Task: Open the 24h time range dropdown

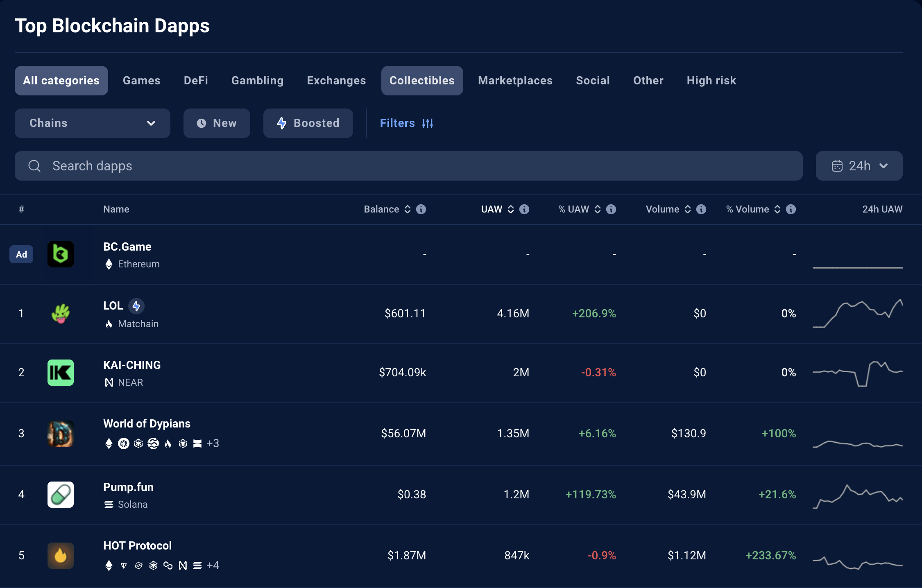Action: 859,166
